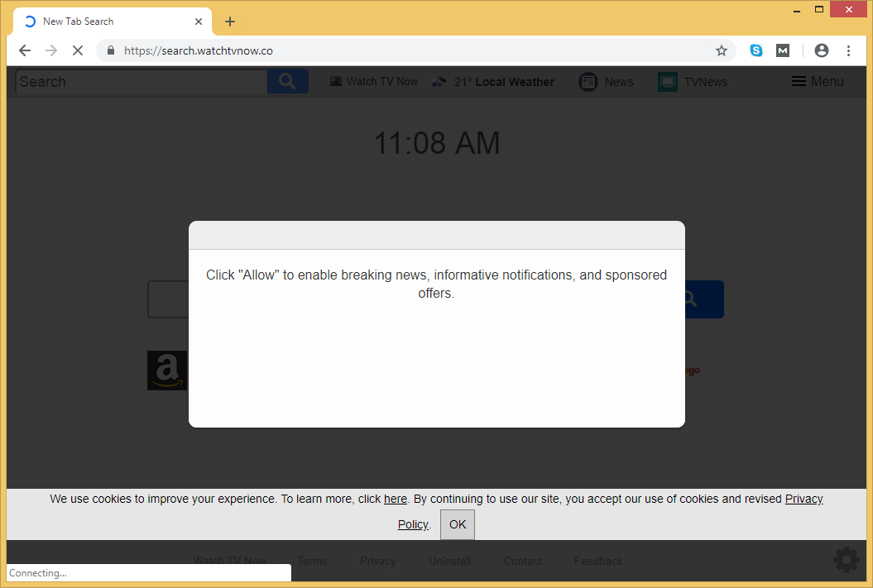873x588 pixels.
Task: Click the 11:08 AM clock text
Action: tap(437, 143)
